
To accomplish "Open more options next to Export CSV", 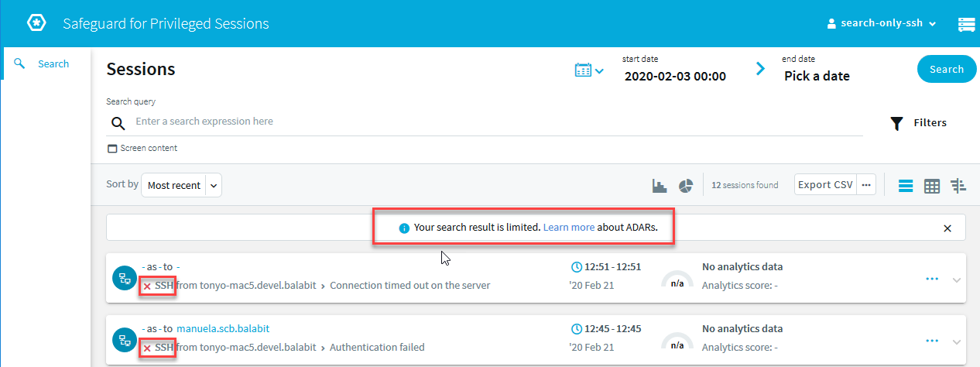I will tap(866, 185).
